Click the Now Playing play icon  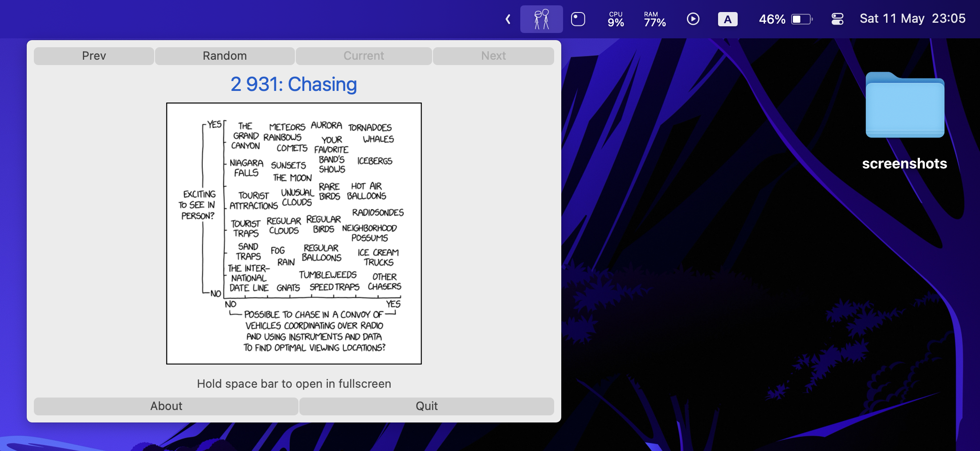[x=693, y=19]
